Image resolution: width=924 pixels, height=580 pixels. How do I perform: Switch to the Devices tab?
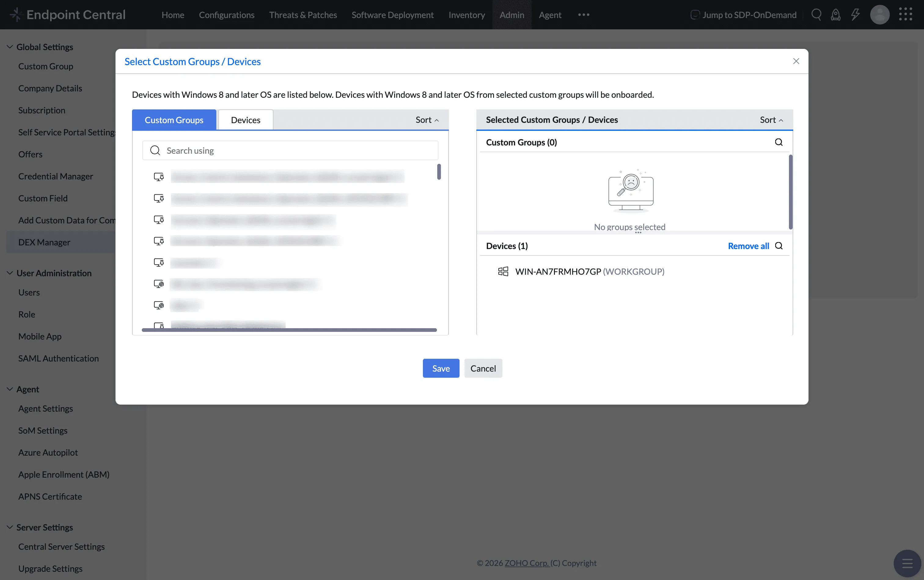[x=245, y=120]
